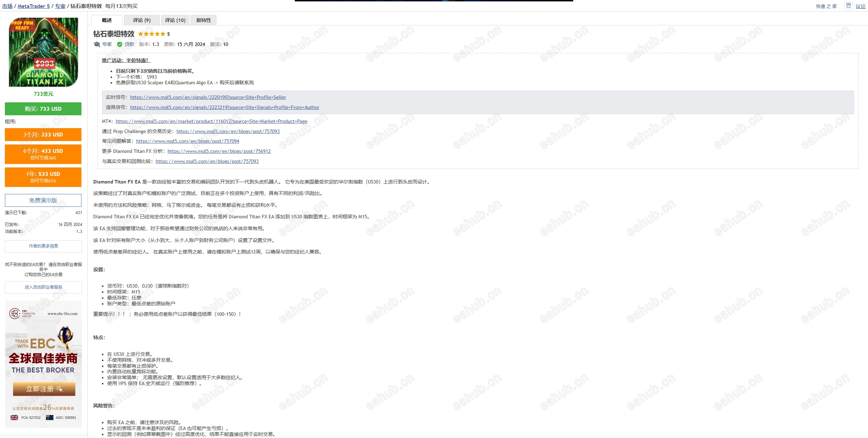Viewport: 868px width, 438px height.
Task: Click the 设置: section heading
Action: (x=99, y=269)
